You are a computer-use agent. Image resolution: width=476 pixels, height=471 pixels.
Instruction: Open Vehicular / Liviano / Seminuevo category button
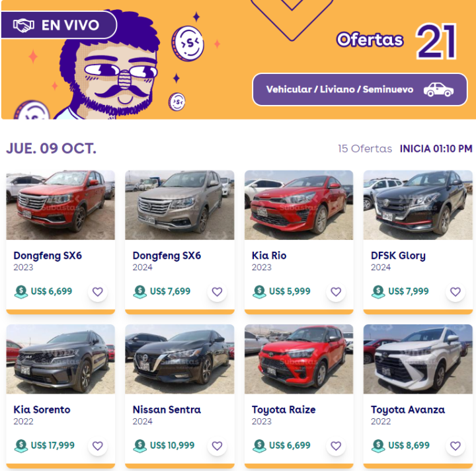pos(360,89)
